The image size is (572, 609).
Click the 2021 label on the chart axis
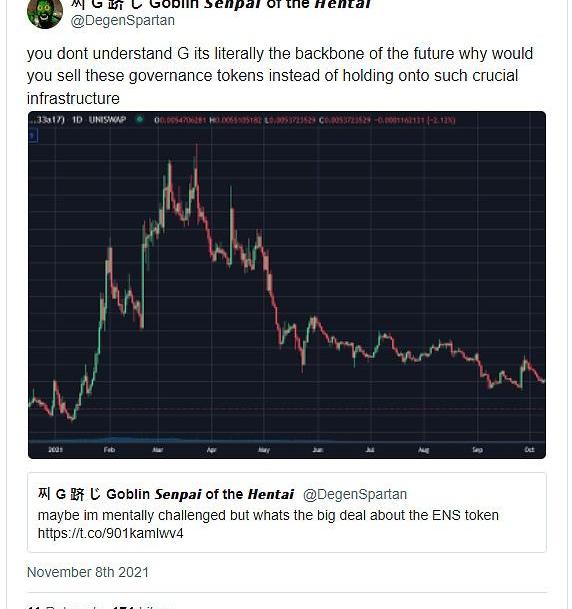56,449
